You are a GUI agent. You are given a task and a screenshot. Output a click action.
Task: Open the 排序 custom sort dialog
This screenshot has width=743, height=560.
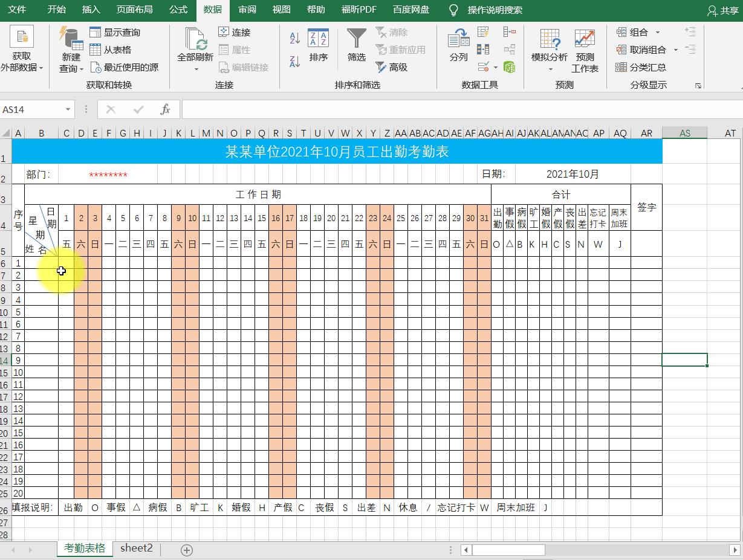click(318, 46)
